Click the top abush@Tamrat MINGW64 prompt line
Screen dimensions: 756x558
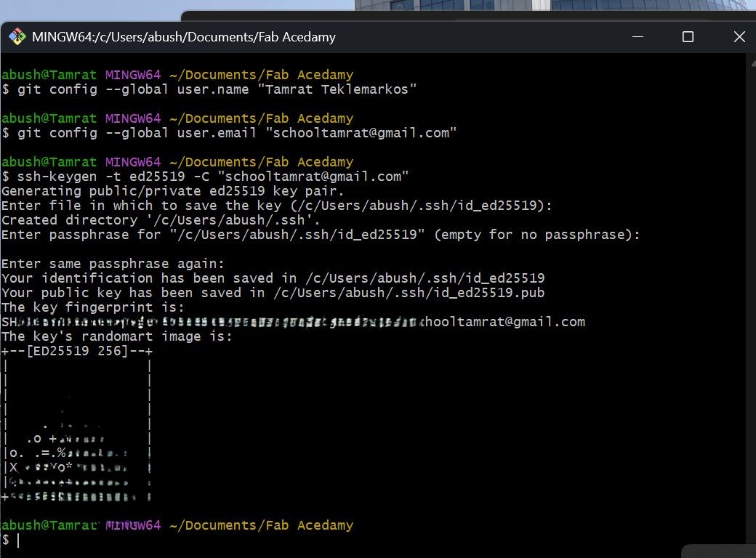click(177, 75)
